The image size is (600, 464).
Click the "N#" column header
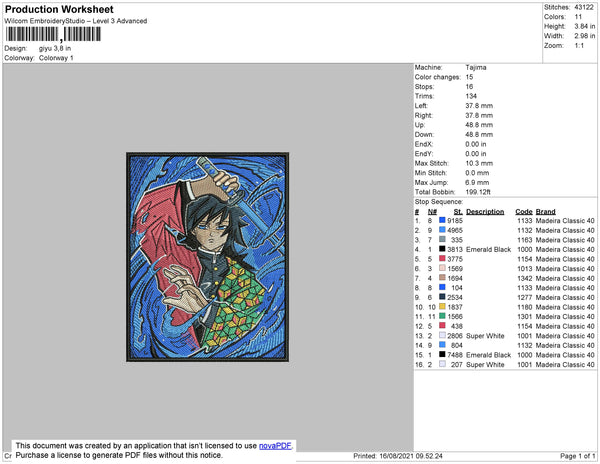click(x=432, y=212)
